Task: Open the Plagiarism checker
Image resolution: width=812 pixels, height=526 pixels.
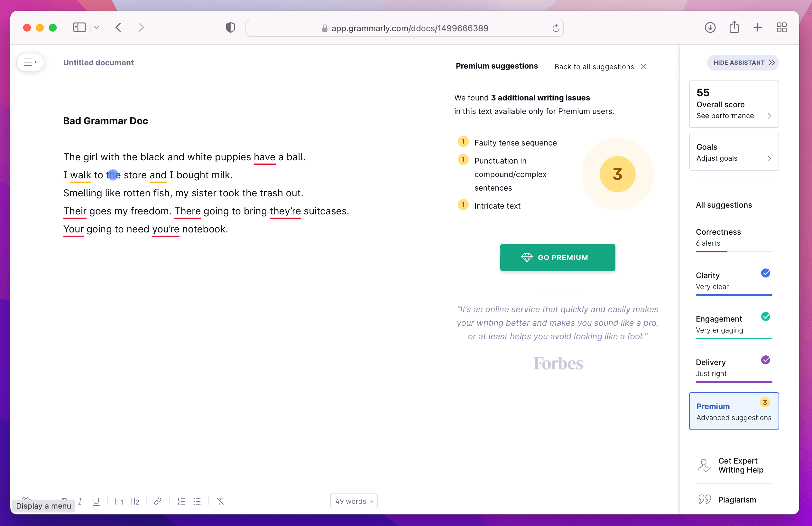Action: point(737,499)
